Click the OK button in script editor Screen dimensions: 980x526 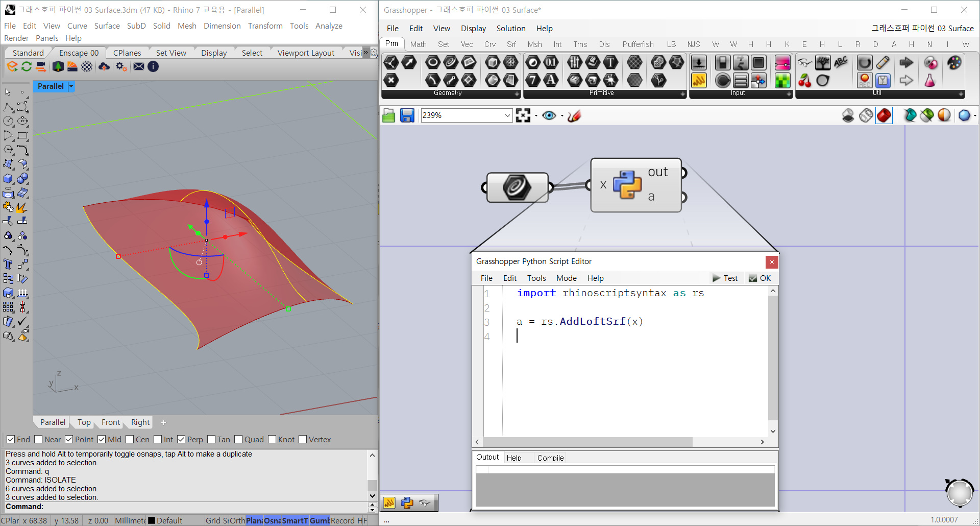pyautogui.click(x=759, y=278)
